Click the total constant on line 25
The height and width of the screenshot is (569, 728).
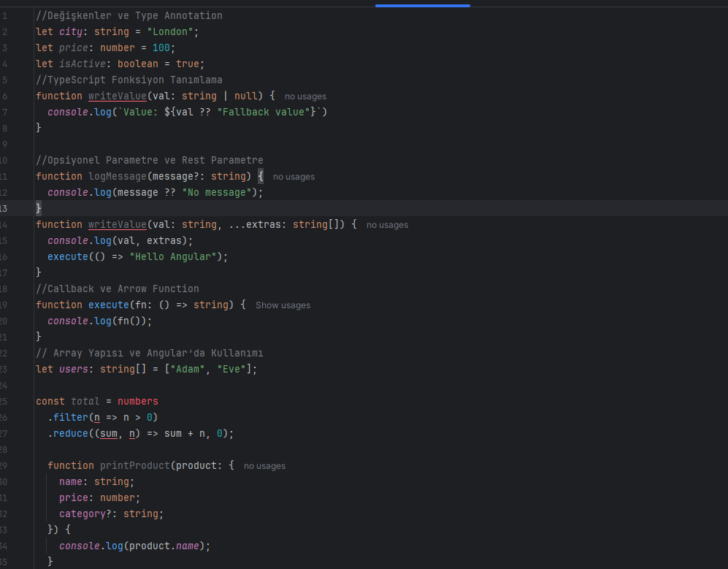tap(85, 401)
